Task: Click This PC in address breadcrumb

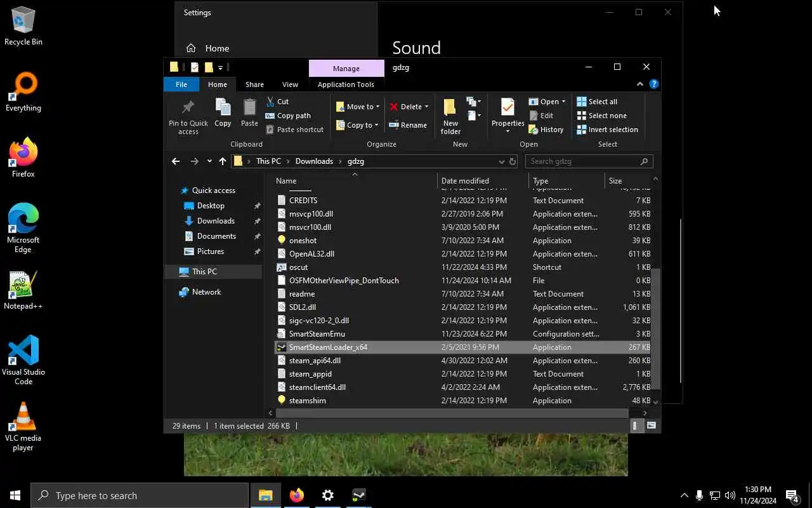Action: pyautogui.click(x=268, y=161)
